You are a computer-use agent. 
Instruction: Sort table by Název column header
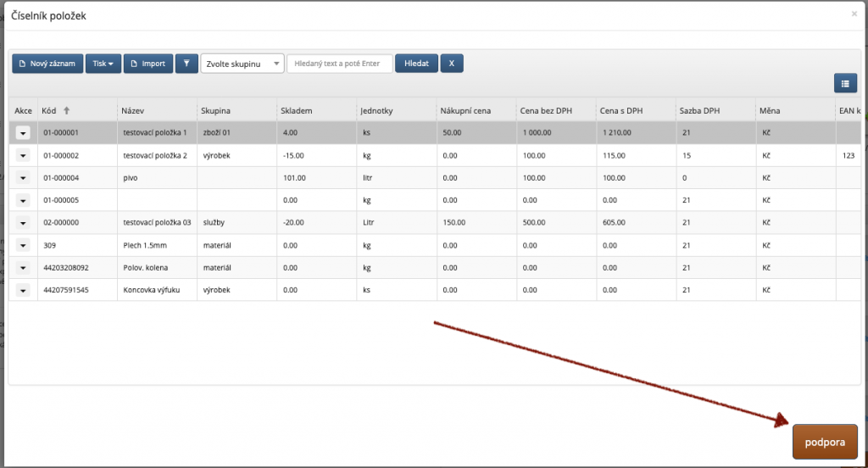pyautogui.click(x=133, y=111)
